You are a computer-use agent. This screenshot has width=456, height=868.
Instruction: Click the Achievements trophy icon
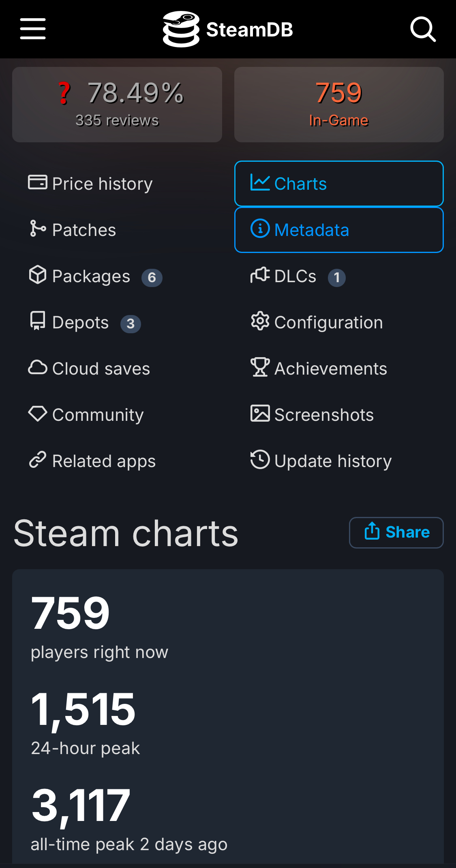coord(260,367)
